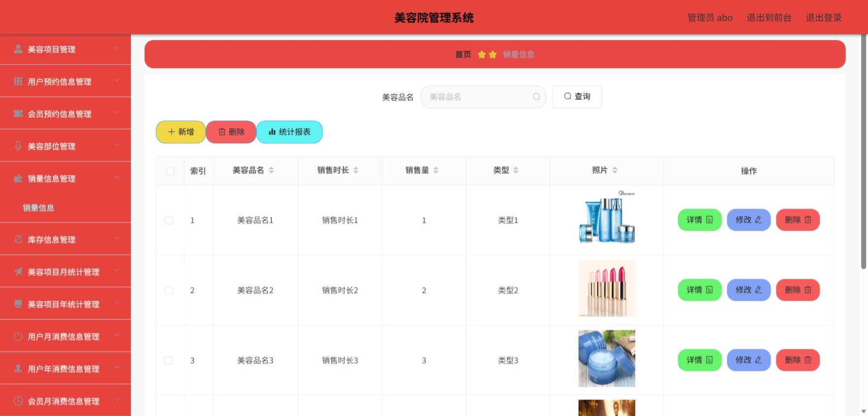Viewport: 868px width, 416px height.
Task: Expand the 用户月消费信息管理 menu chevron
Action: coord(117,335)
